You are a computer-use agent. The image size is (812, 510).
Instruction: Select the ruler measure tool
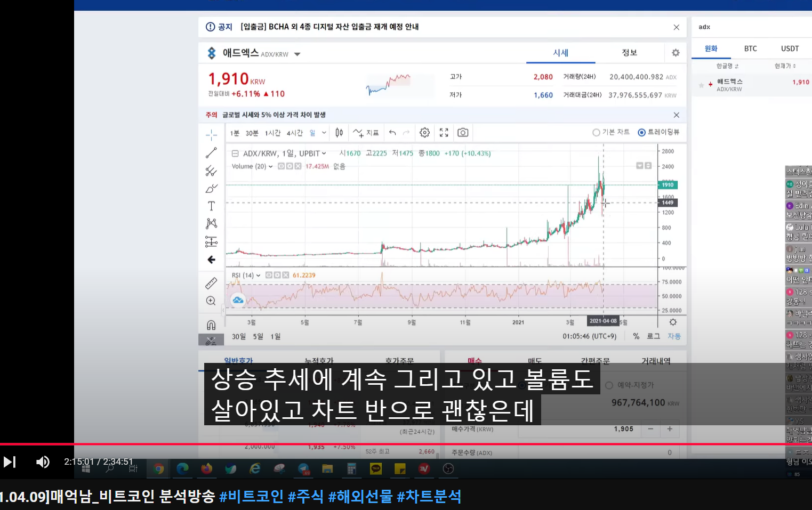point(211,283)
